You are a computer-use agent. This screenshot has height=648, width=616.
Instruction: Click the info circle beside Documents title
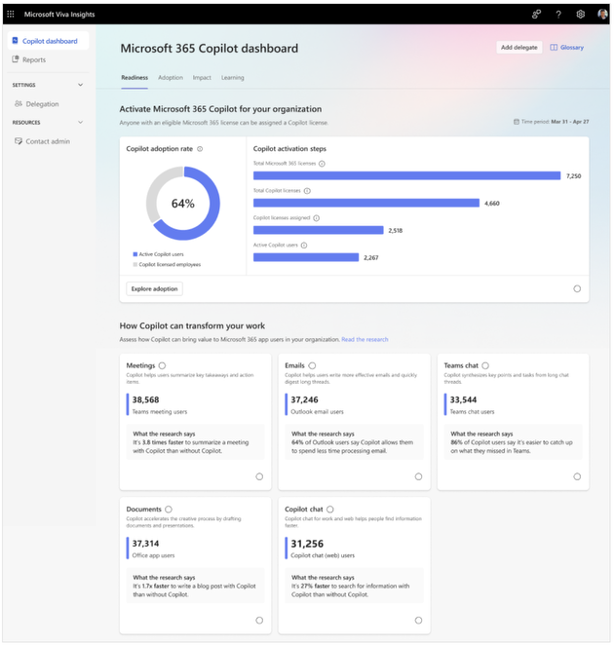168,510
